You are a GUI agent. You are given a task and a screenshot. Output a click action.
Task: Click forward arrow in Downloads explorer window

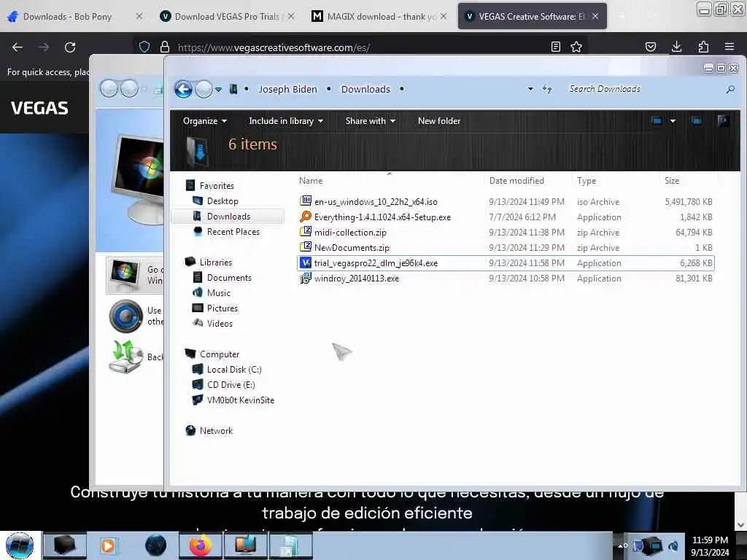click(x=204, y=89)
